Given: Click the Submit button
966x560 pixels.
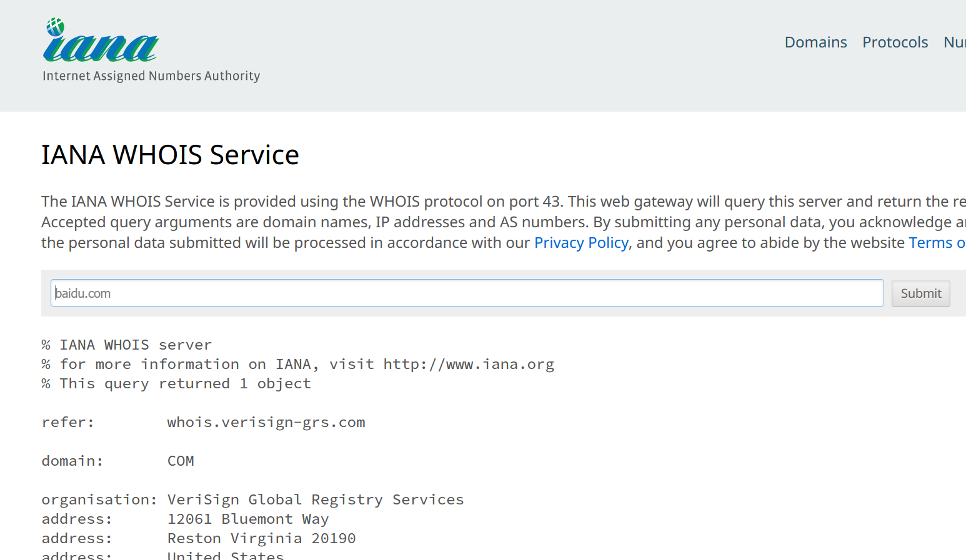Looking at the screenshot, I should click(x=920, y=293).
